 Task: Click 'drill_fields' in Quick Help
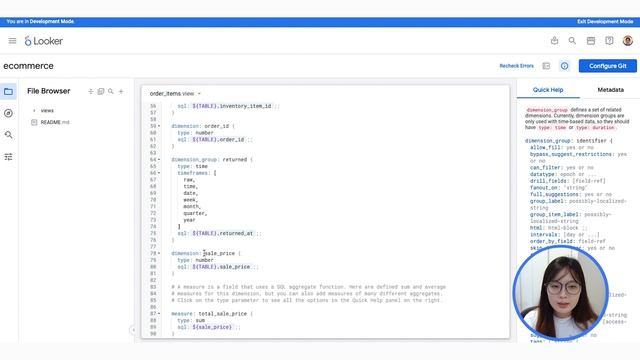tap(549, 181)
